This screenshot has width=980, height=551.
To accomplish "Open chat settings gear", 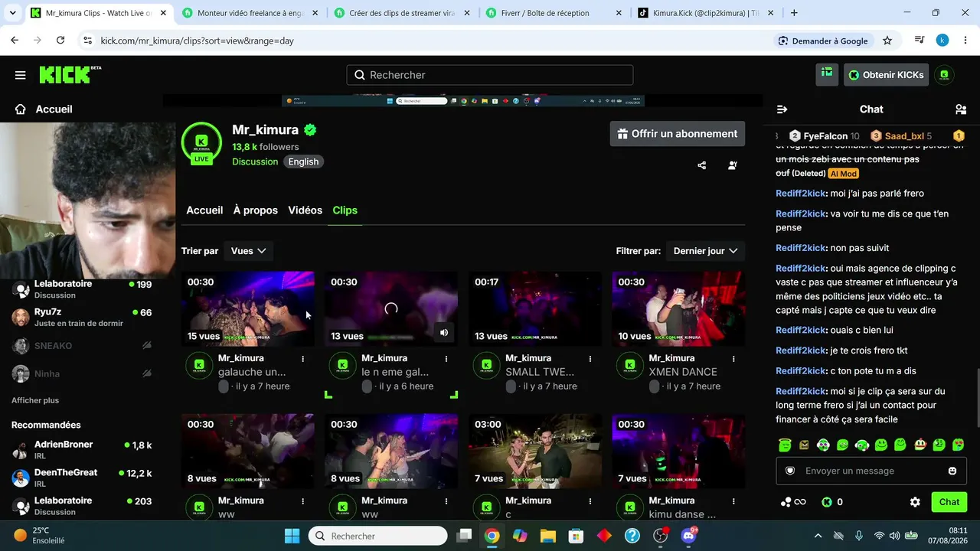I will tap(915, 502).
